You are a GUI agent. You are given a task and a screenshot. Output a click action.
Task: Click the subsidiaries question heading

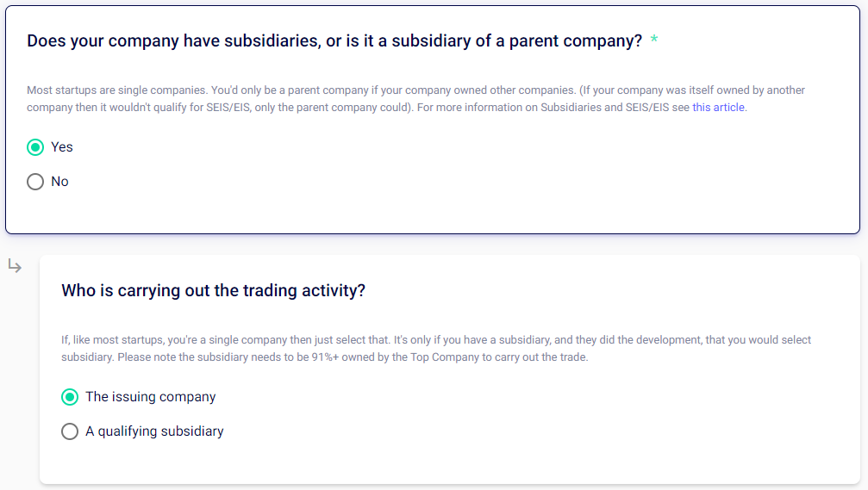334,41
